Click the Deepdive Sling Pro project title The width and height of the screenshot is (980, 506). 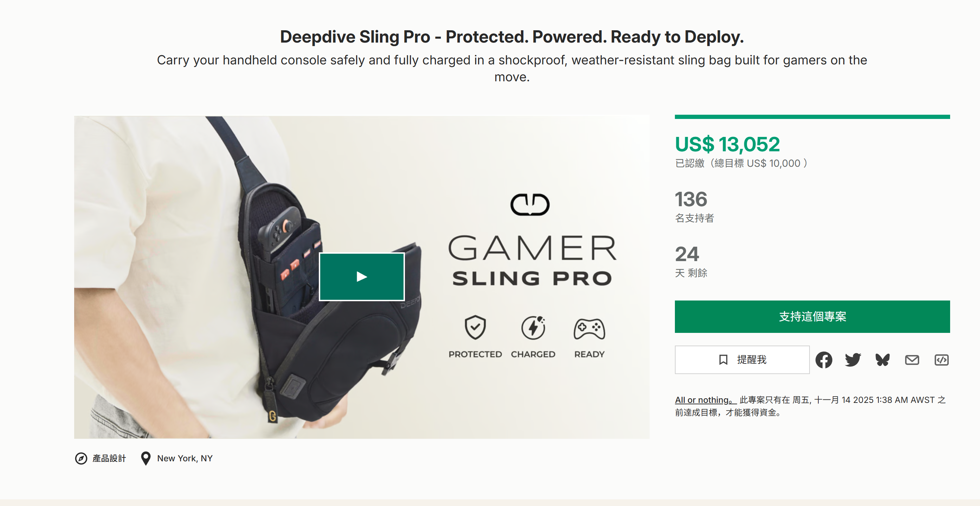[x=512, y=37]
